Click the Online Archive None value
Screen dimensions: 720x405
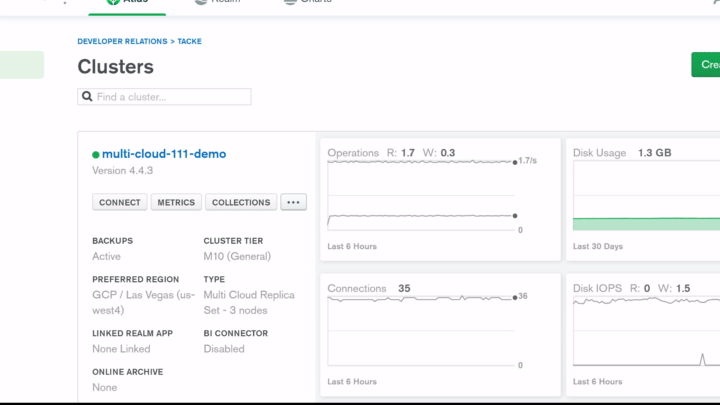[105, 388]
